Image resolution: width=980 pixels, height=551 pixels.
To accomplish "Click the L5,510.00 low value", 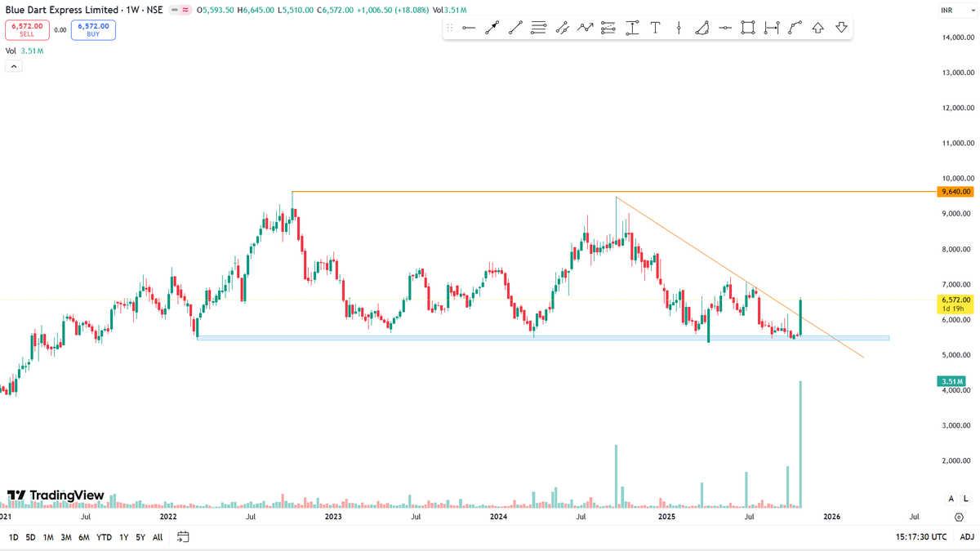I will [x=295, y=11].
